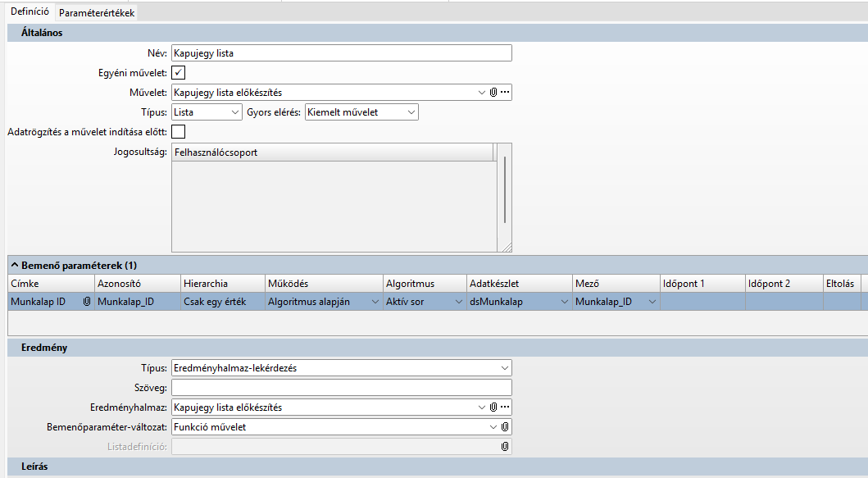The width and height of the screenshot is (868, 478).
Task: Click the Név input field
Action: pyautogui.click(x=342, y=53)
